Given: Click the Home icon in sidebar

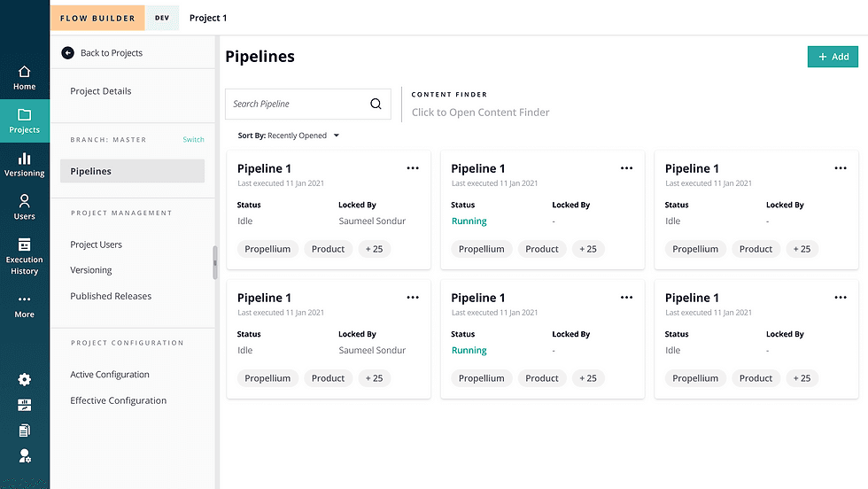Looking at the screenshot, I should pos(25,73).
